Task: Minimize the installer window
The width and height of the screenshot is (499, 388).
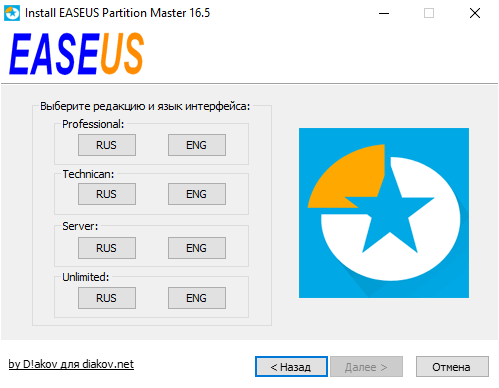Action: pos(384,13)
